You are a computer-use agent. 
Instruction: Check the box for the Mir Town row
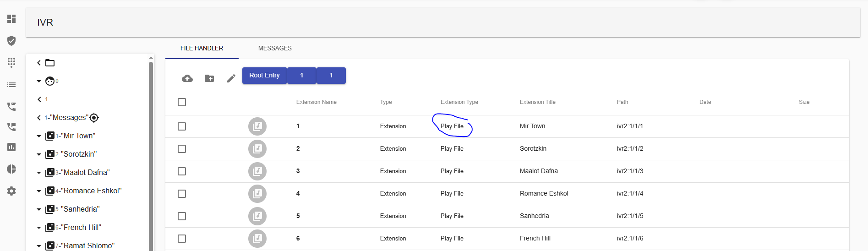(182, 126)
